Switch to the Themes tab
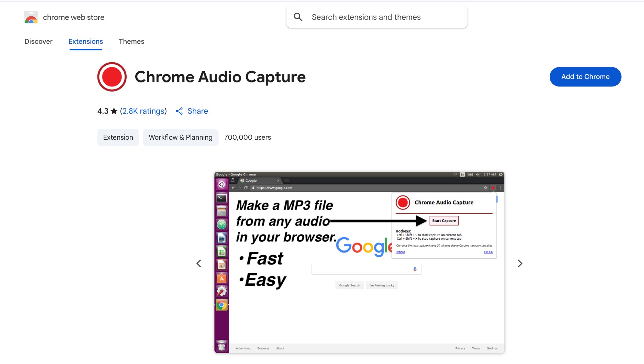This screenshot has height=364, width=644. point(131,42)
